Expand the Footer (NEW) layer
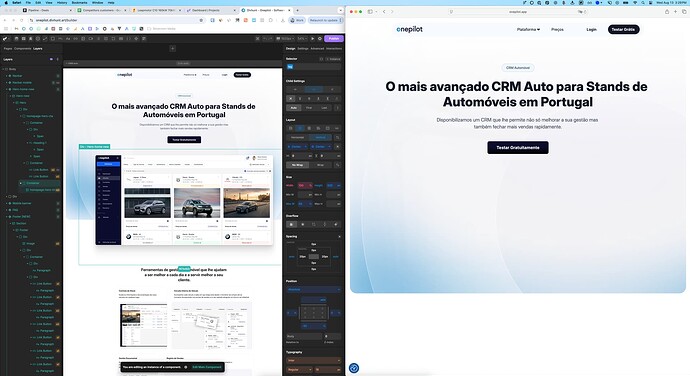Screen dimensions: 690x376 click(7, 217)
